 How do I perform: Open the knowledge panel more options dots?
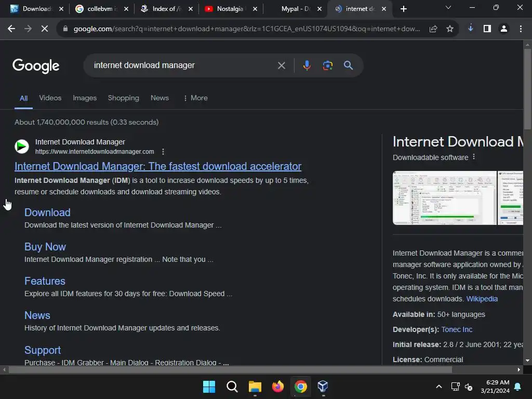pos(474,157)
